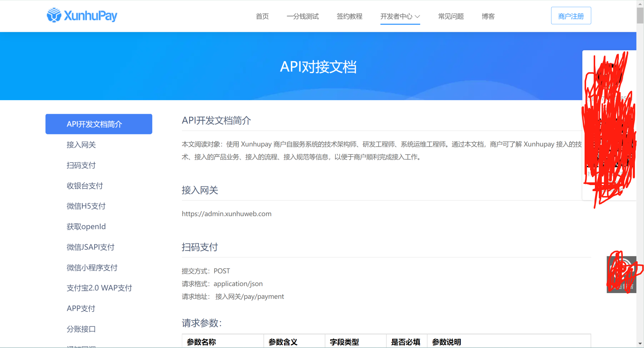Click the 商户注册 button
644x348 pixels.
571,16
